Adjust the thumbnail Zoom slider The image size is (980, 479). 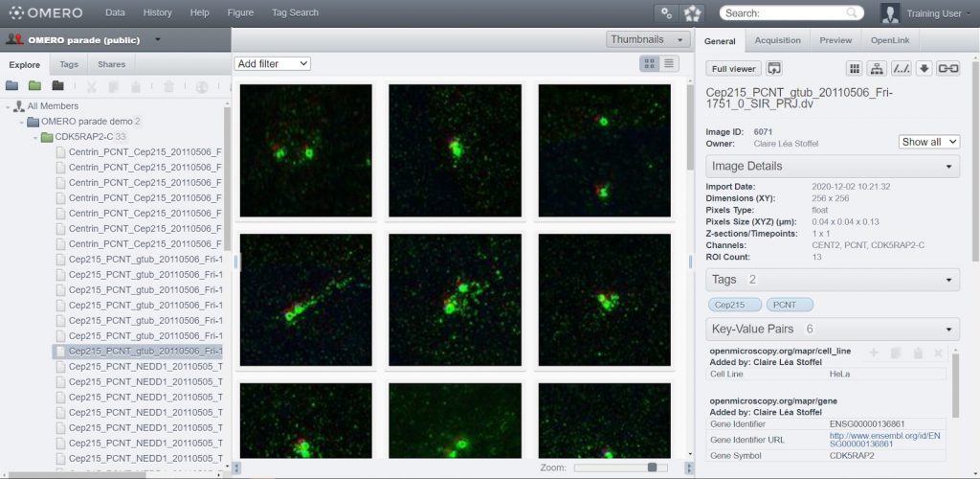[x=652, y=468]
